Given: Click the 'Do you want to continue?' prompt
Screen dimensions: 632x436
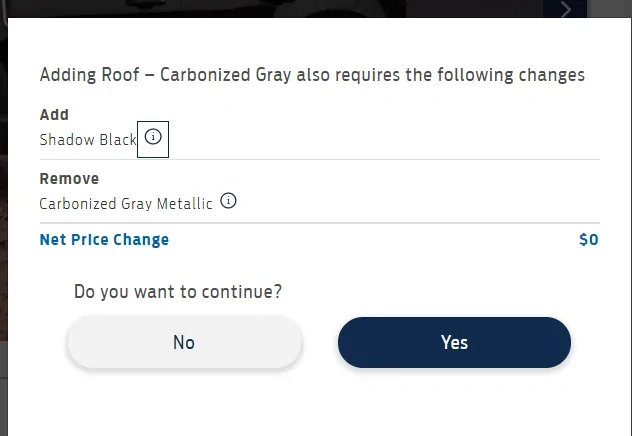Looking at the screenshot, I should pos(178,292).
